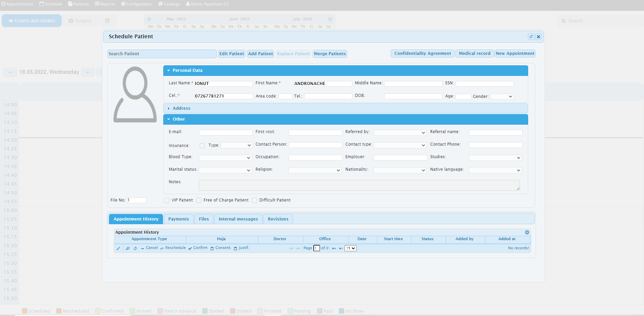This screenshot has width=644, height=316.
Task: Click the Merge Patients button
Action: point(330,54)
